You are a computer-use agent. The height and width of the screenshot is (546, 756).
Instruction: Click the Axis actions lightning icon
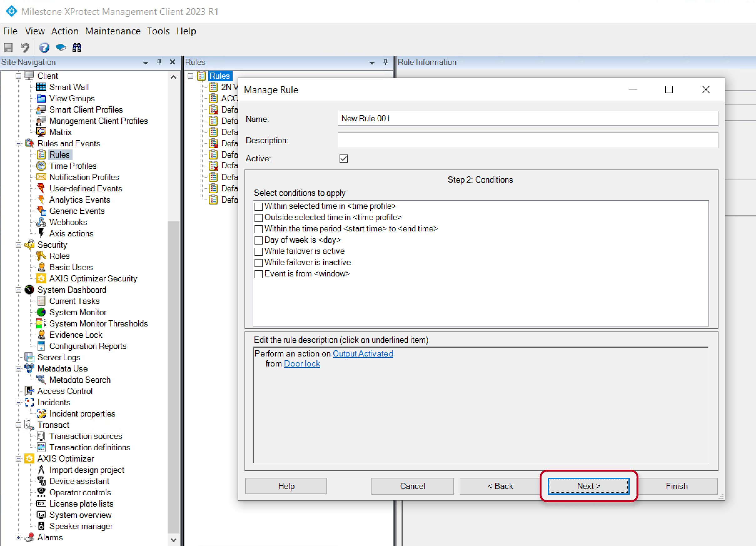[41, 233]
